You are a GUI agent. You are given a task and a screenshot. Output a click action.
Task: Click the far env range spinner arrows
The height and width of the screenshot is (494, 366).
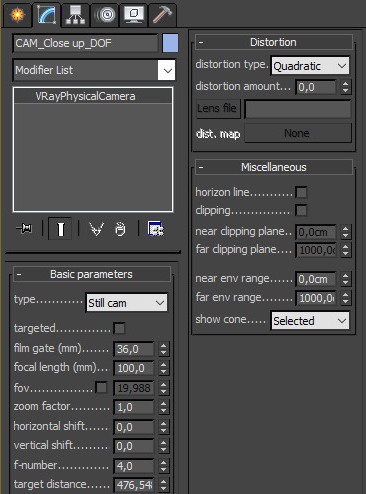346,298
